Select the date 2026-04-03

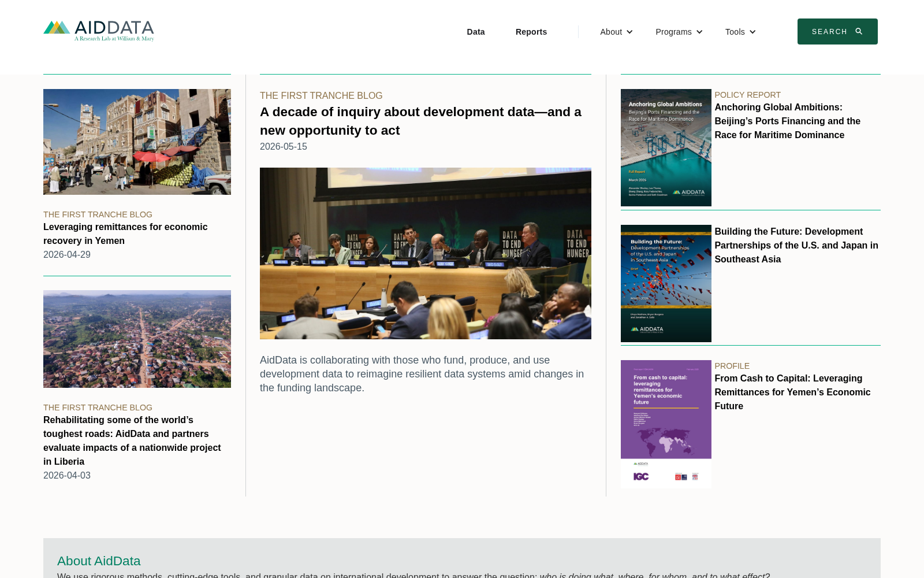point(67,476)
